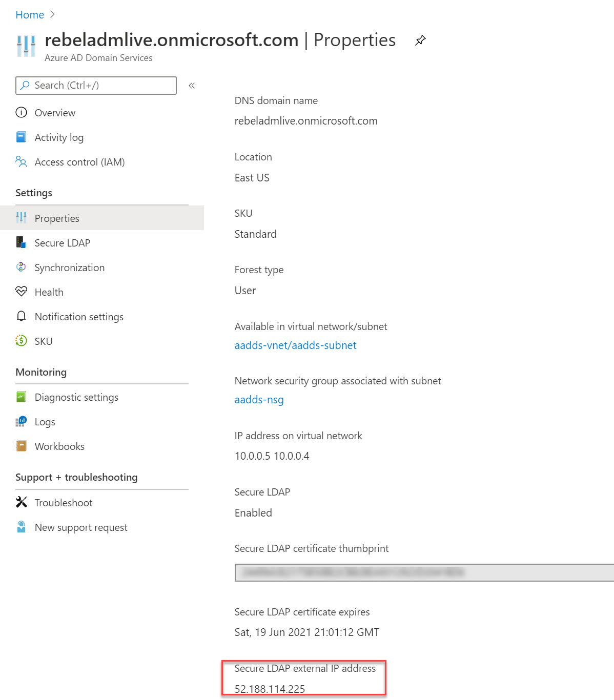
Task: Click the New support request icon
Action: point(21,526)
